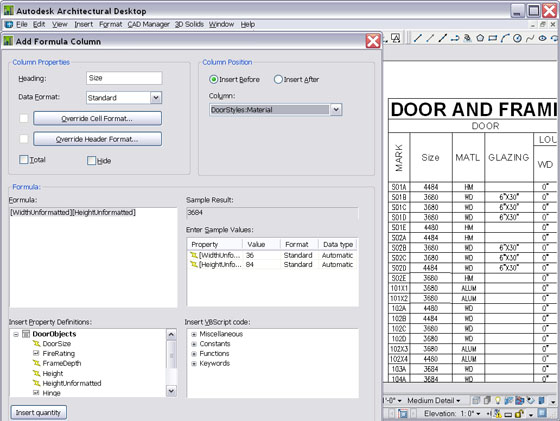Check the Hide checkbox

[x=91, y=161]
